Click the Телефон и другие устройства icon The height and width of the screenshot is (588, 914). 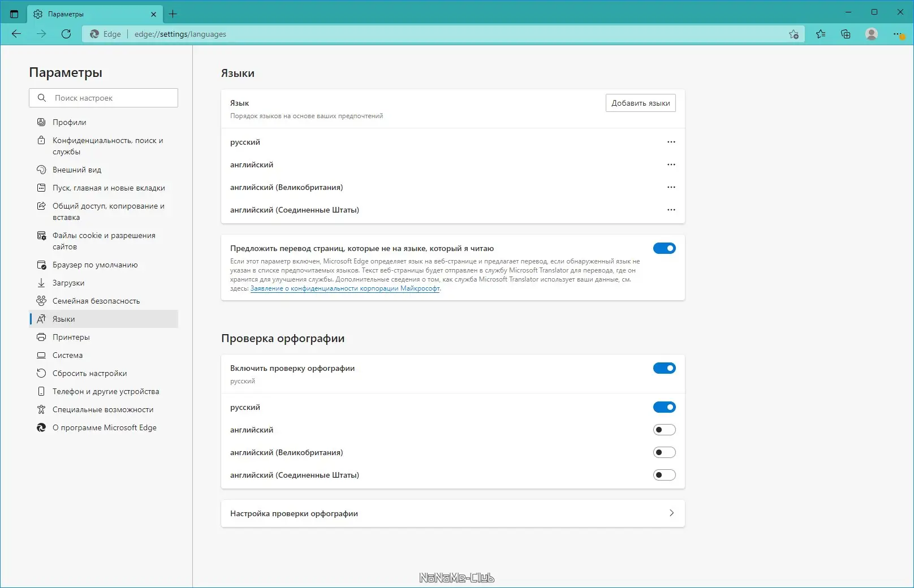click(x=41, y=391)
